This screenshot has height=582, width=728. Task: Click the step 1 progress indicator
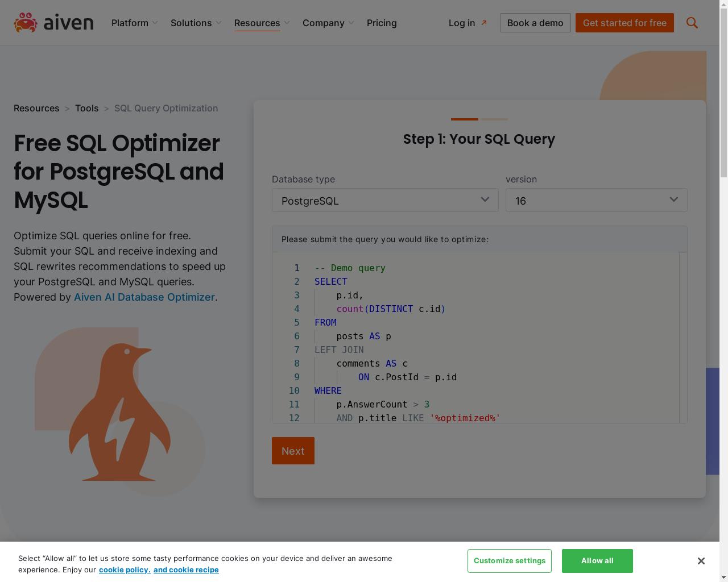pyautogui.click(x=465, y=119)
